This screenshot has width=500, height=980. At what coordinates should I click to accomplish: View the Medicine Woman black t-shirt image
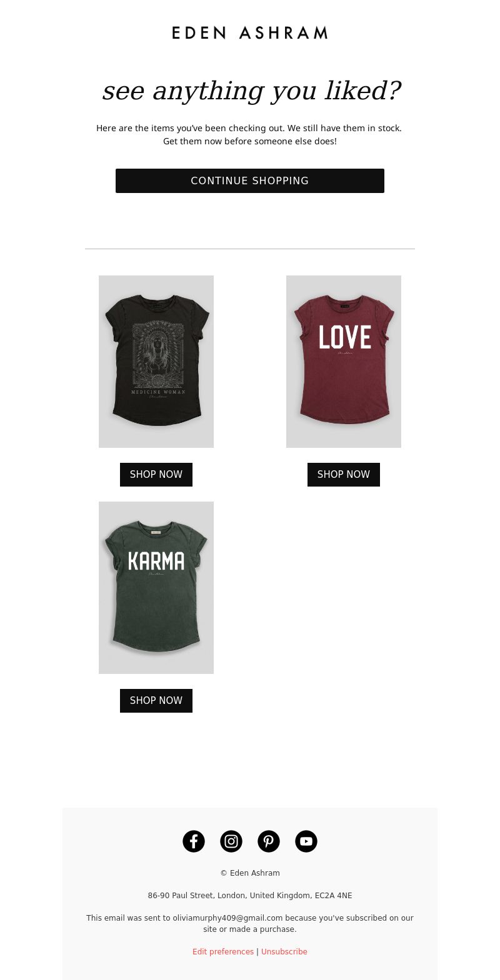(x=156, y=362)
